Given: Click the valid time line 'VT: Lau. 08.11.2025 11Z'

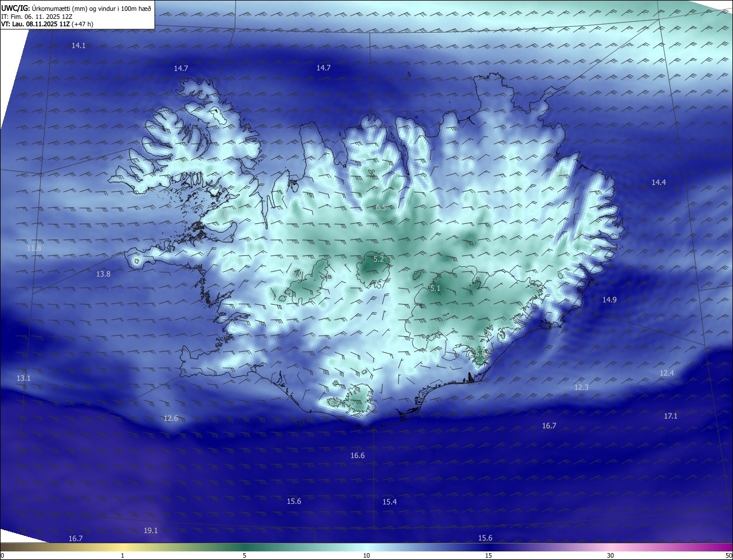Looking at the screenshot, I should pos(36,24).
